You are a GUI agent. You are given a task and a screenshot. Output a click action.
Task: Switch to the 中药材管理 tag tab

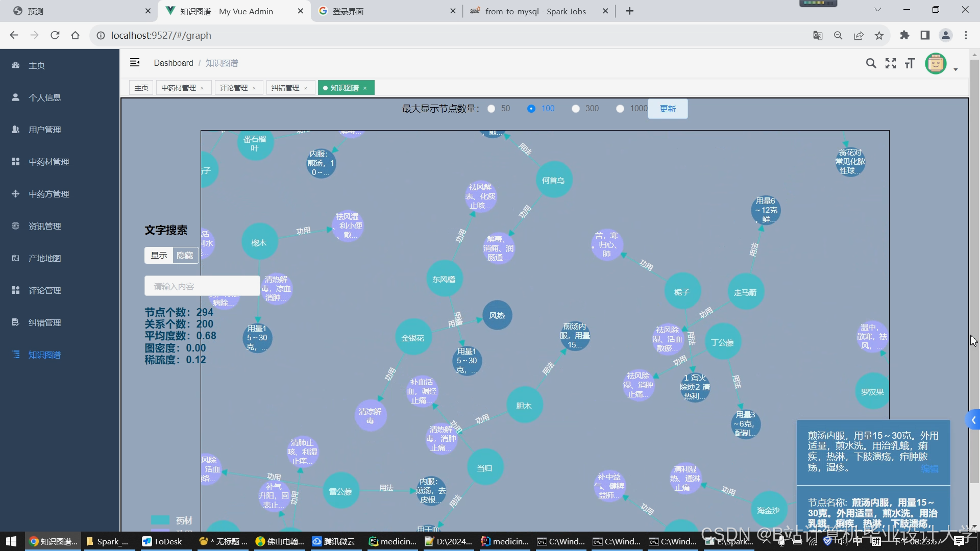tap(179, 88)
